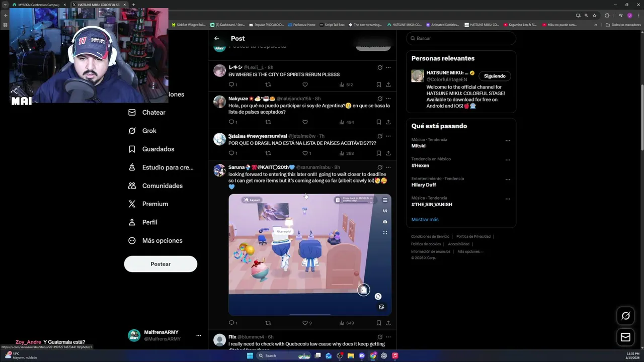
Task: Open options for Hilary Duff trend
Action: pos(508,179)
